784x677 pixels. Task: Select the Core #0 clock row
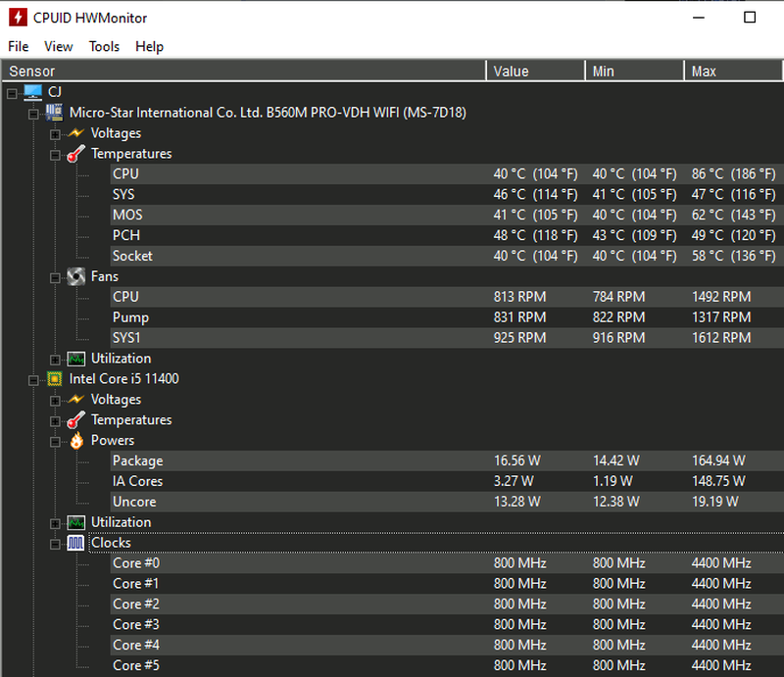[447, 563]
